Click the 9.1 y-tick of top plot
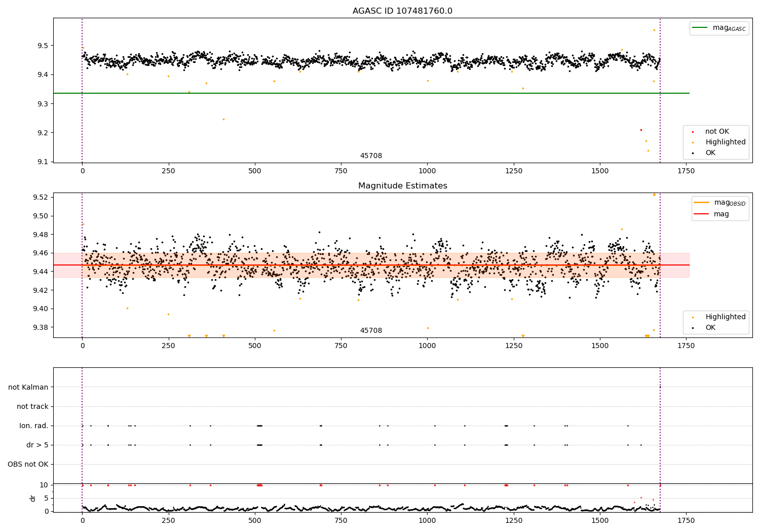Screen dimensions: 760x532 pyautogui.click(x=42, y=162)
